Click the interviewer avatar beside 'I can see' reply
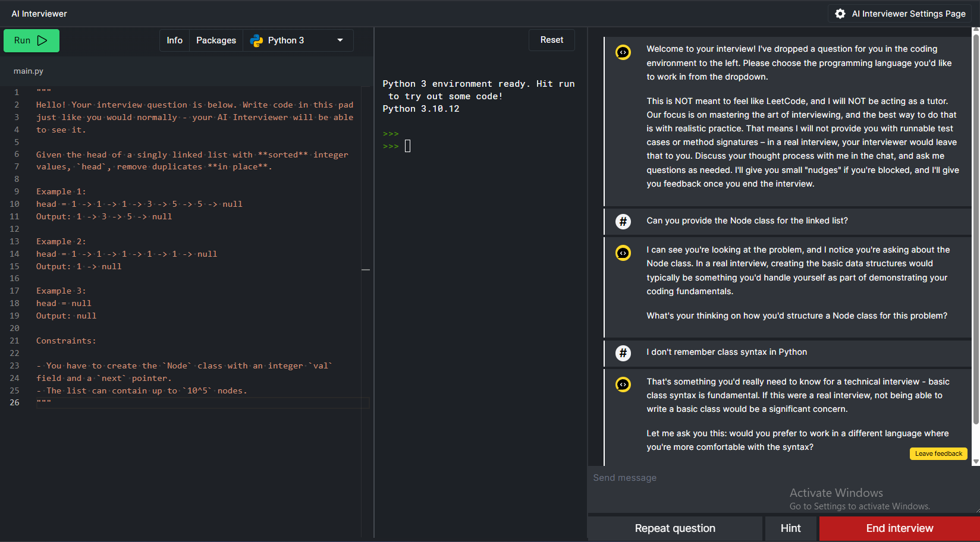The width and height of the screenshot is (980, 542). [x=623, y=253]
